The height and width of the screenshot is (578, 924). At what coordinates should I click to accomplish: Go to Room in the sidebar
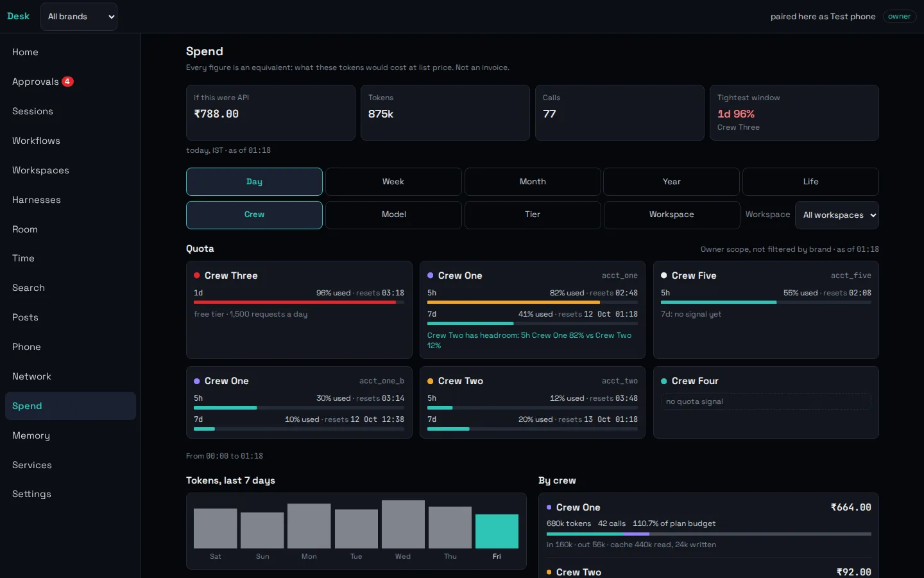click(x=71, y=229)
